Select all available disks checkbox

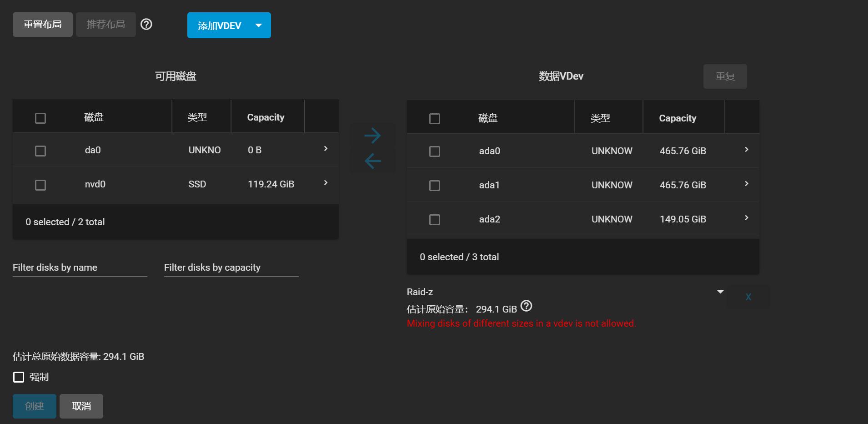40,118
